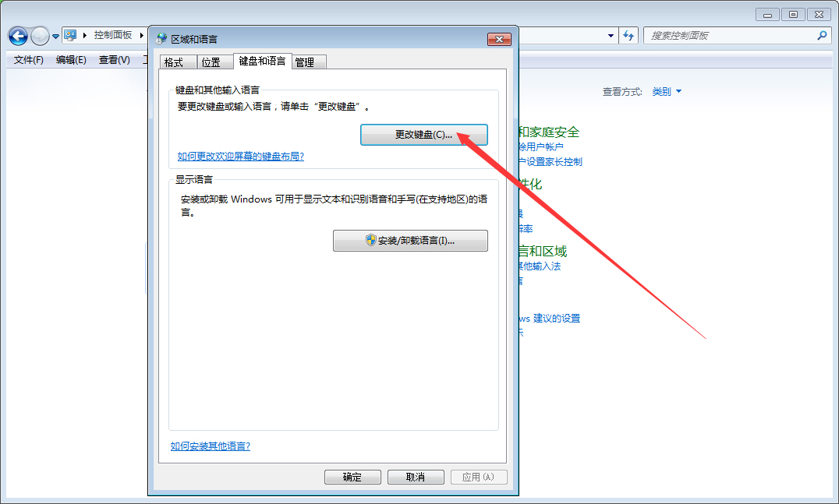Open the 文件(F) menu
The image size is (839, 504).
pos(27,60)
